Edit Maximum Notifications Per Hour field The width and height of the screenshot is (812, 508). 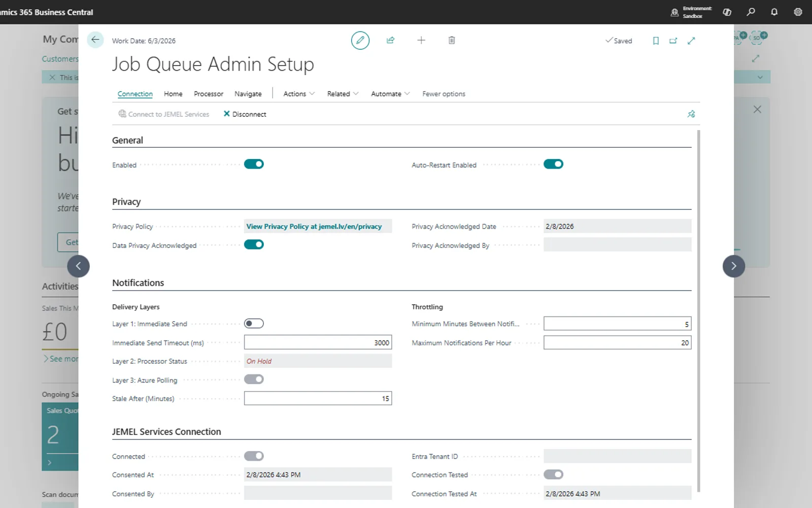617,343
